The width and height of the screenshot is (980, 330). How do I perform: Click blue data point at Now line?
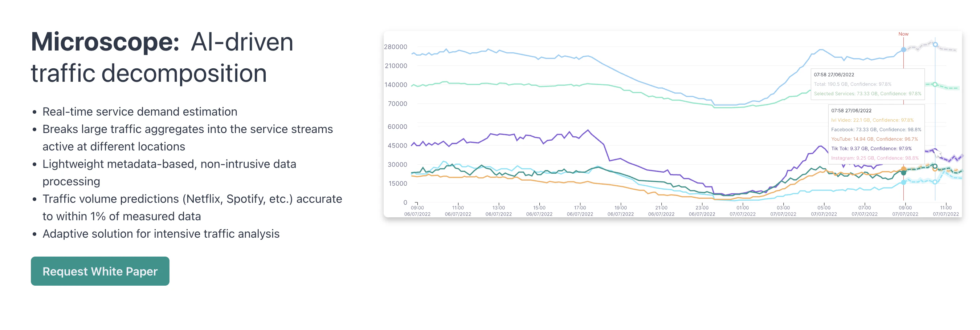(903, 49)
